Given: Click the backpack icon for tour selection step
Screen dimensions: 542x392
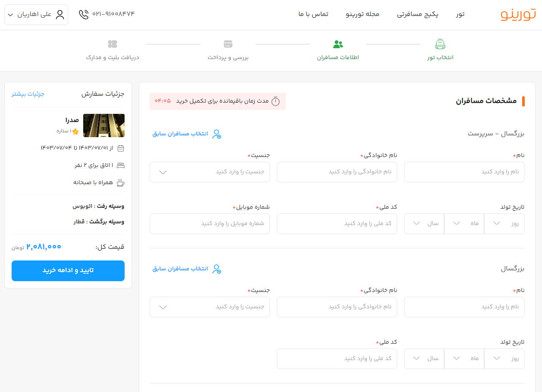Looking at the screenshot, I should click(x=440, y=44).
